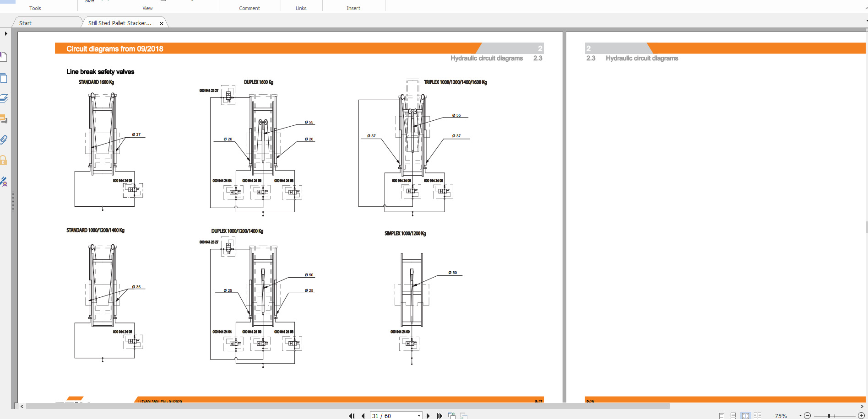Click the next view button
The width and height of the screenshot is (868, 419).
tap(464, 416)
